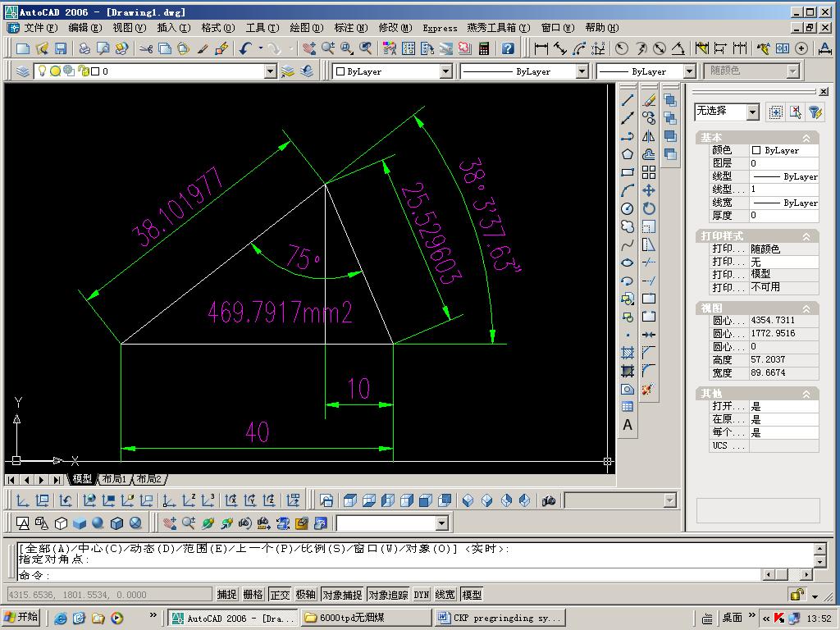Open the calculator toolbar icon

(x=484, y=48)
